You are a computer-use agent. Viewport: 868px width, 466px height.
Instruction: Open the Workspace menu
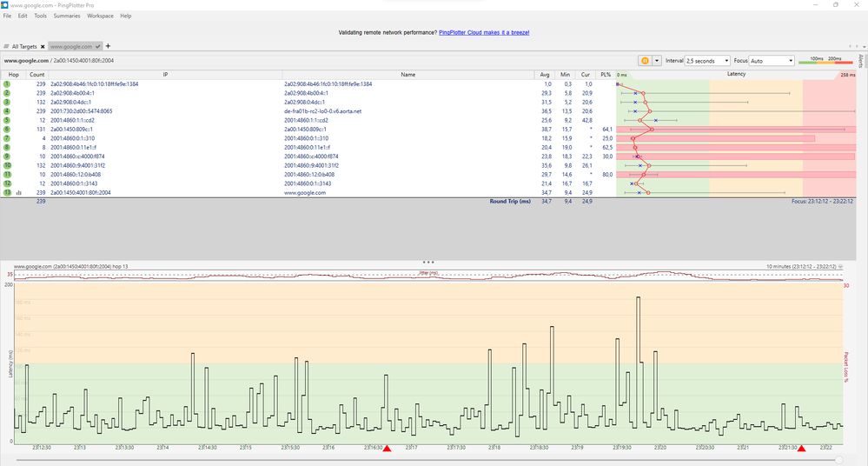pos(100,16)
